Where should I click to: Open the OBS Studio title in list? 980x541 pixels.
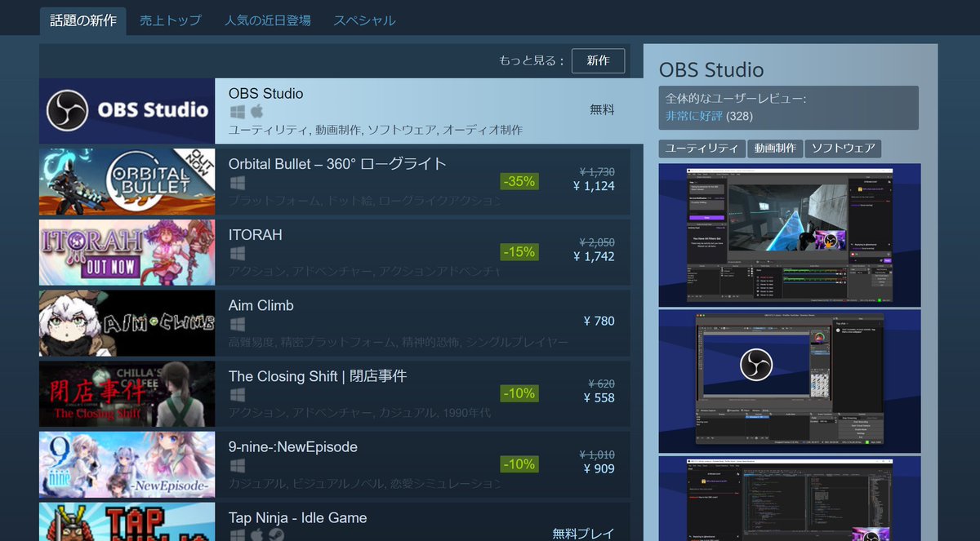[265, 94]
